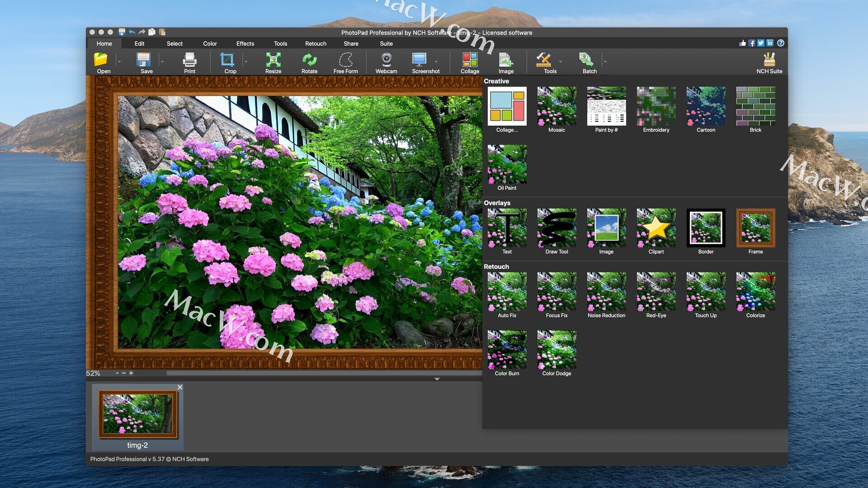Expand the Open button dropdown arrow
868x488 pixels.
pos(119,61)
